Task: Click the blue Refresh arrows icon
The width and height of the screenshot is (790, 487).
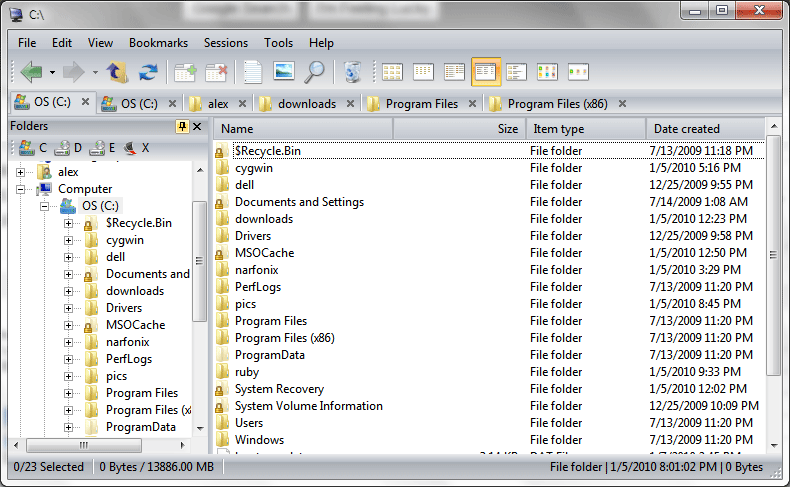Action: click(x=148, y=72)
